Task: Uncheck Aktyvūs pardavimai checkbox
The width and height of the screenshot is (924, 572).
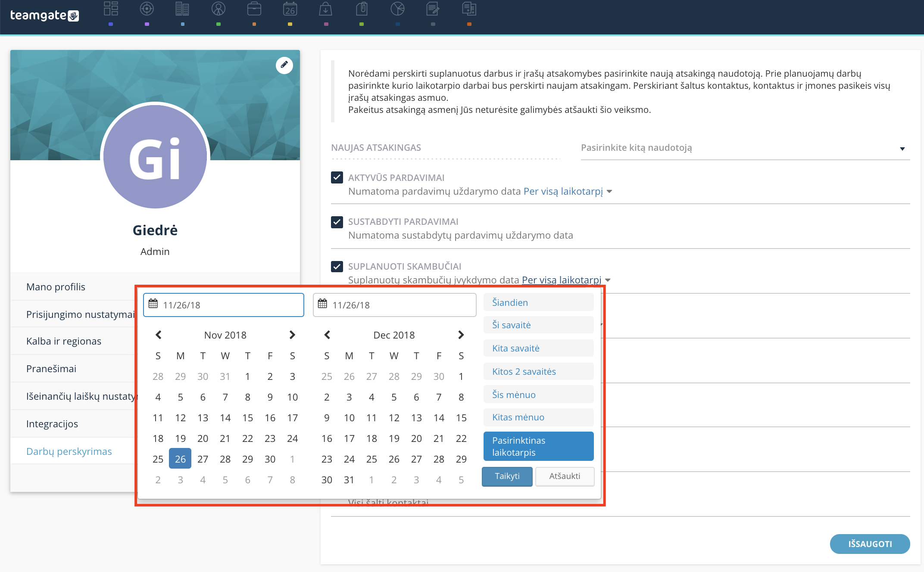Action: point(337,177)
